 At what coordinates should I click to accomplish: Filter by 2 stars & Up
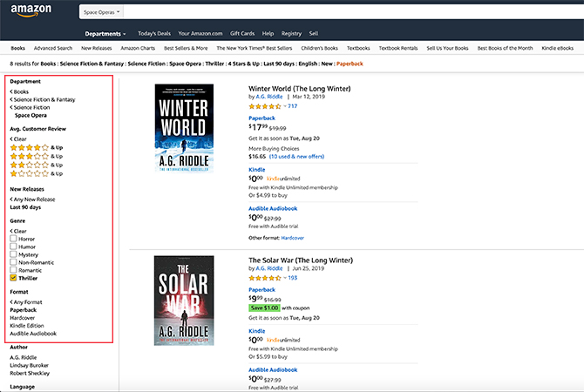[37, 165]
